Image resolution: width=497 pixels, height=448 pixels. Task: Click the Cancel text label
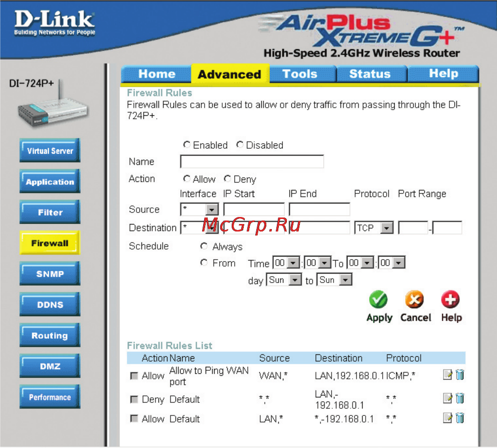pos(416,317)
